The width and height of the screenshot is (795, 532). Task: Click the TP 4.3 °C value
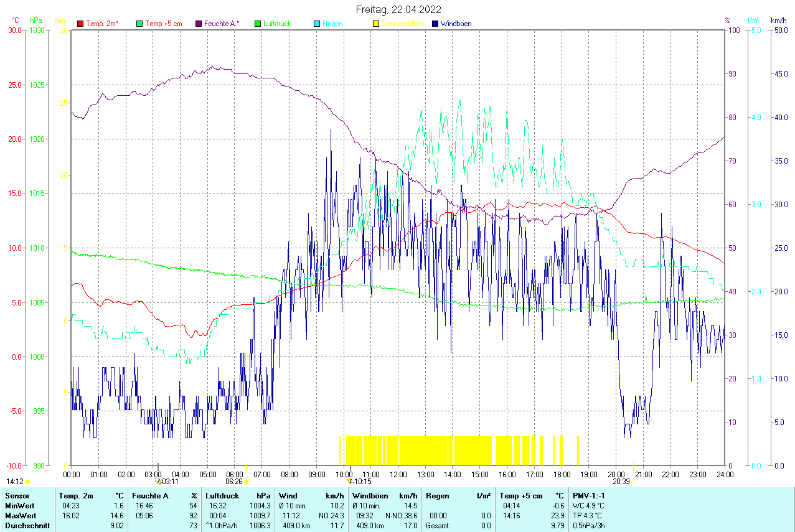coord(588,516)
